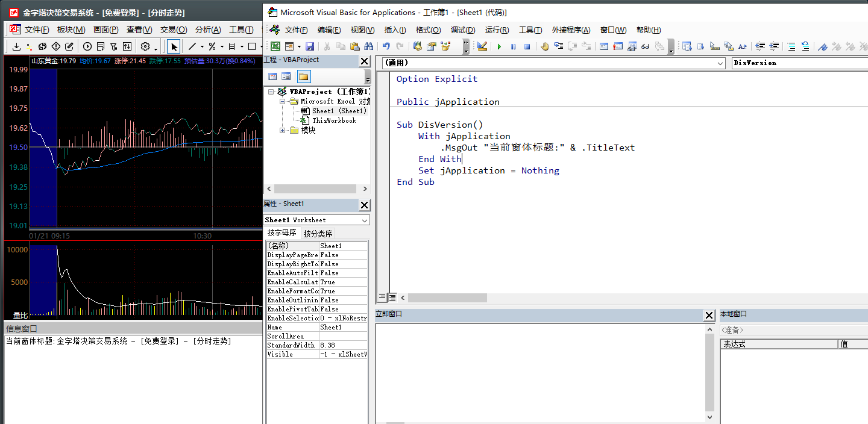Open the percent tool dropdown arrow
868x424 pixels.
click(x=222, y=46)
